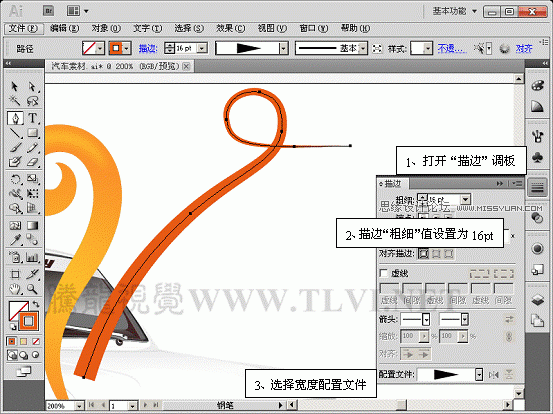The width and height of the screenshot is (553, 414).
Task: Select the Lasso tool
Action: point(32,101)
